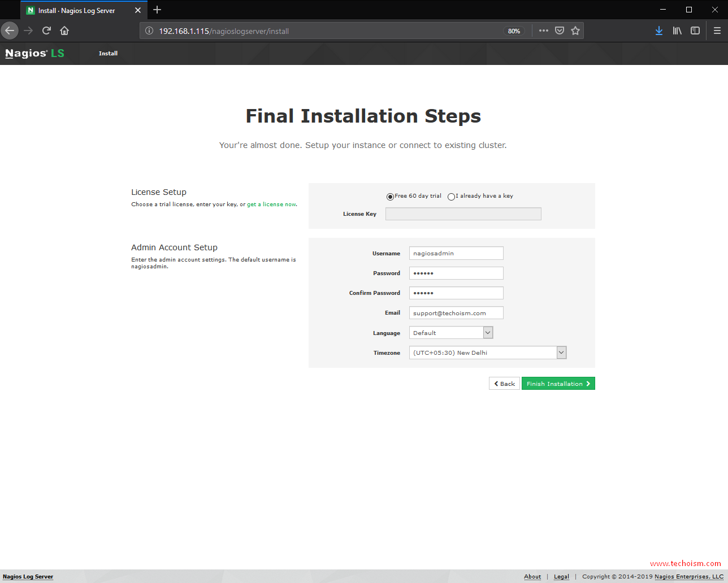Click the browser Forward arrow button
This screenshot has width=728, height=583.
tap(28, 31)
